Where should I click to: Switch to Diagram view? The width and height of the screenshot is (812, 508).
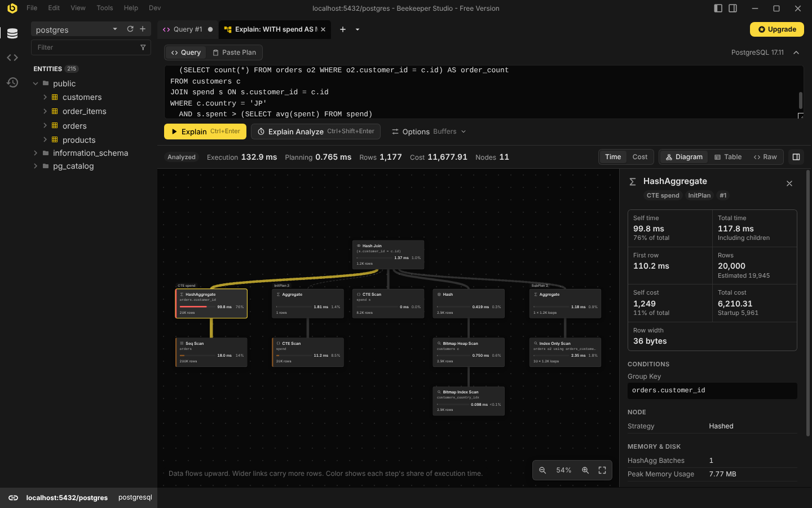[683, 157]
